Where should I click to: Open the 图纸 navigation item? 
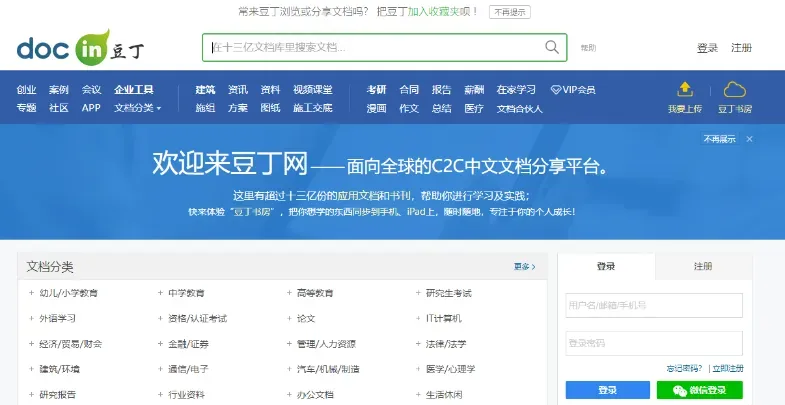click(x=270, y=108)
